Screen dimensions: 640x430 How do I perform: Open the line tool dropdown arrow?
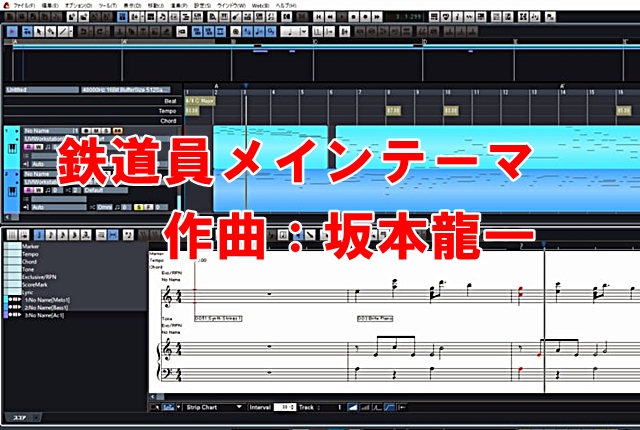pyautogui.click(x=71, y=31)
